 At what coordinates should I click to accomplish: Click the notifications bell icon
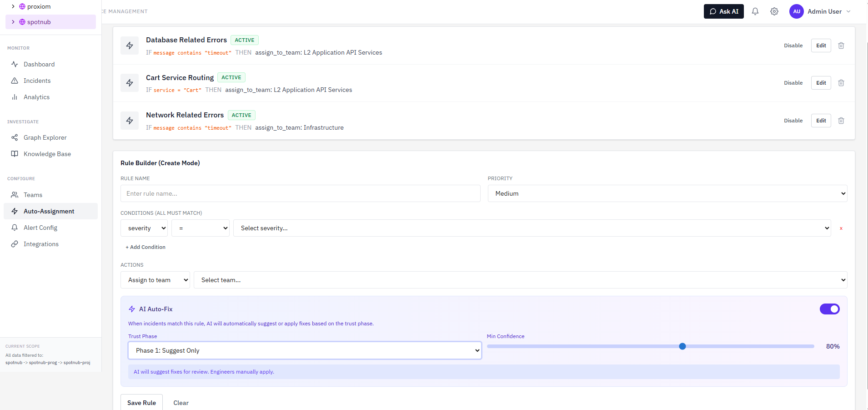coord(755,11)
